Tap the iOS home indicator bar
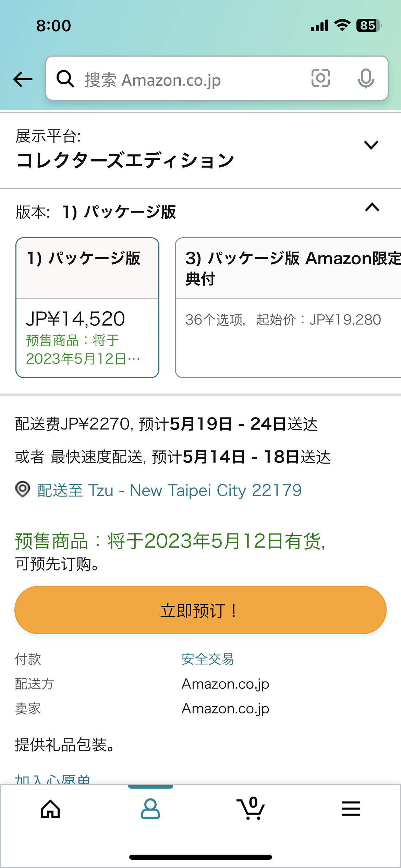The width and height of the screenshot is (401, 868). coord(200,857)
